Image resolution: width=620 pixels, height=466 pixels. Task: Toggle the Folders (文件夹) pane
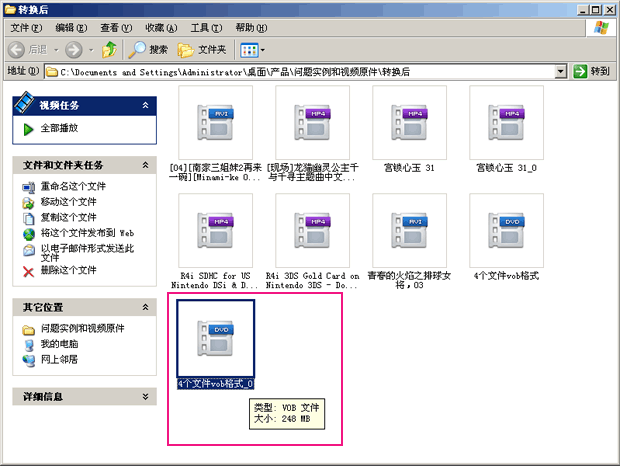tap(201, 49)
